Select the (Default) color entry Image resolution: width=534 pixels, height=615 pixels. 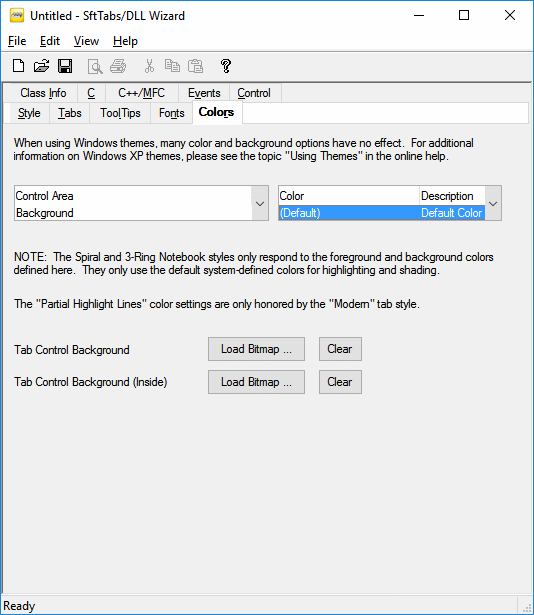[x=382, y=213]
